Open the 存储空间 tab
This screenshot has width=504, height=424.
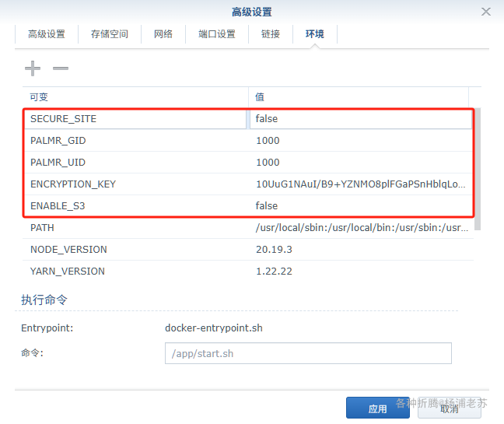pyautogui.click(x=110, y=33)
